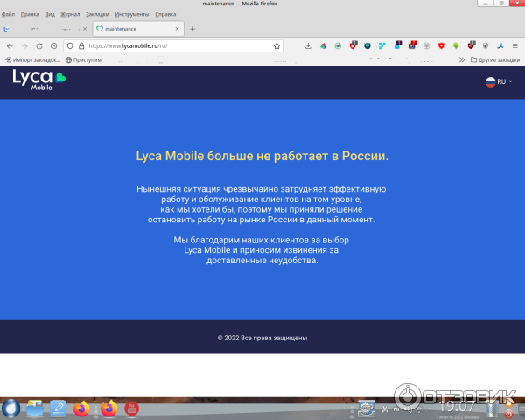Open the Файл menu
The width and height of the screenshot is (525, 420).
coord(8,14)
